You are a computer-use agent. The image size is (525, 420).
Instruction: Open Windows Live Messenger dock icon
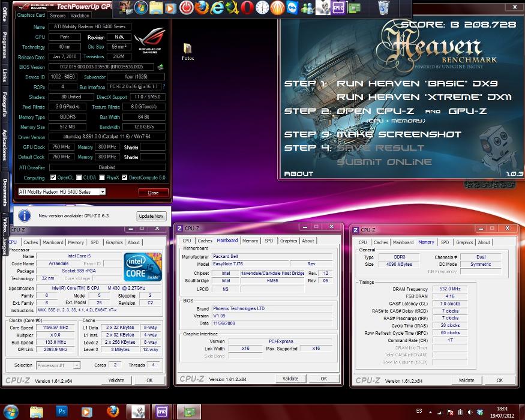(307, 8)
